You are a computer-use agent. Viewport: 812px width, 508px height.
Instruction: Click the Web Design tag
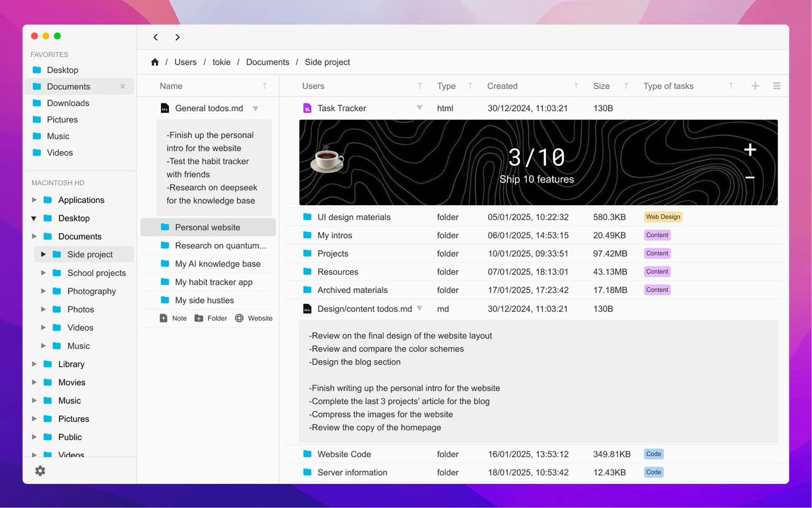[x=662, y=217]
